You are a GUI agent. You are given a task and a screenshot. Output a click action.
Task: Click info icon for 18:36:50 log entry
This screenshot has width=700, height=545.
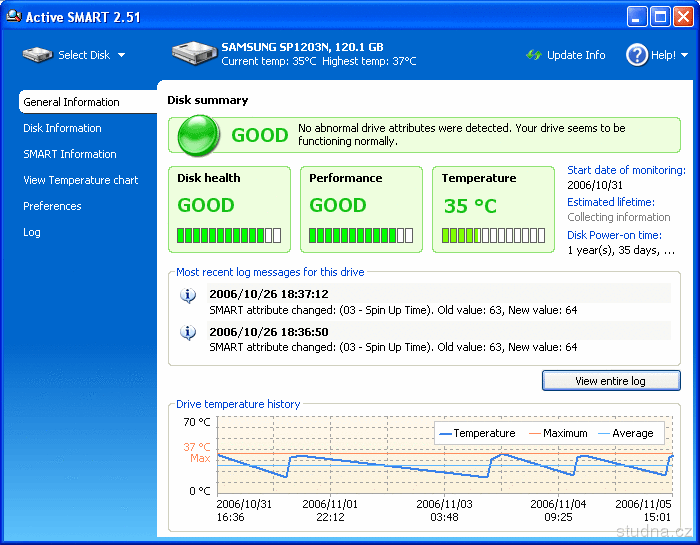click(x=188, y=333)
